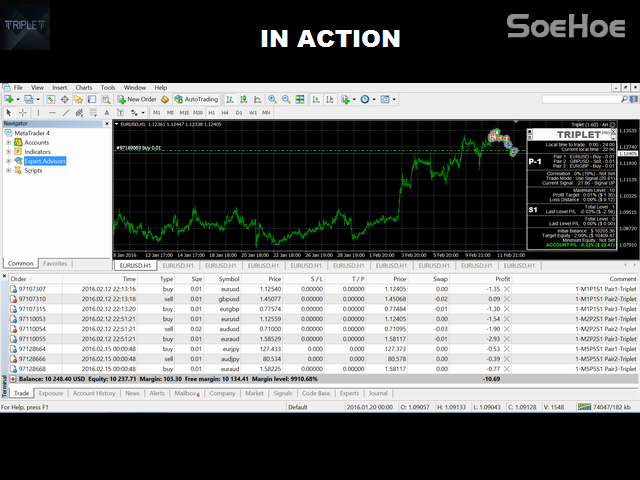Switch to the M15 timeframe
The height and width of the screenshot is (480, 640).
coord(183,113)
